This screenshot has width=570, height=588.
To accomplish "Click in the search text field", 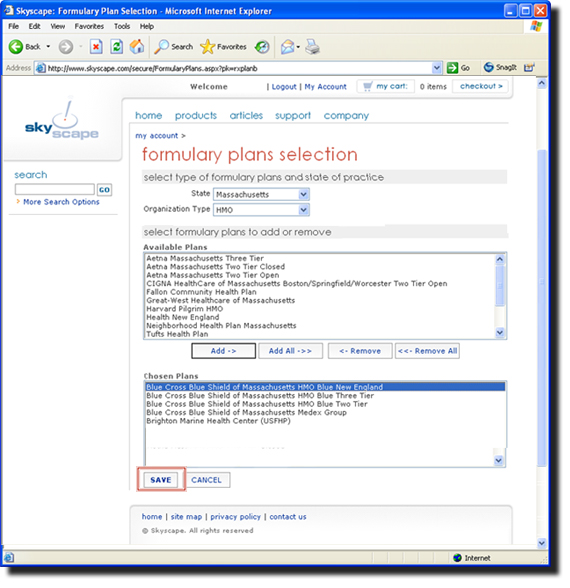I will point(55,189).
